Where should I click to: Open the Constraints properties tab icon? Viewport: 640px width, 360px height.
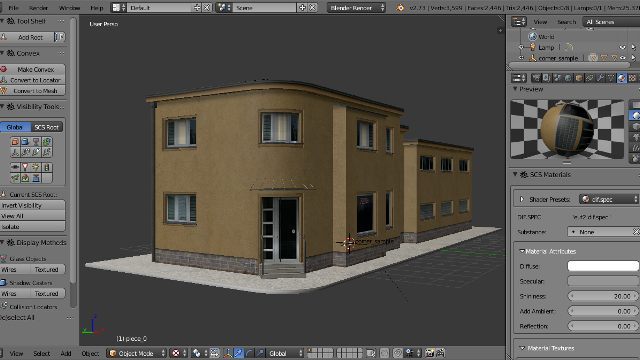[x=589, y=78]
